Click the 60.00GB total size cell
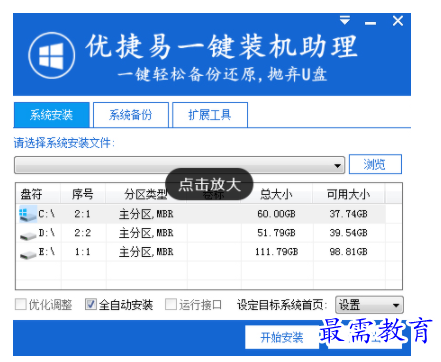The width and height of the screenshot is (441, 362). pos(276,214)
